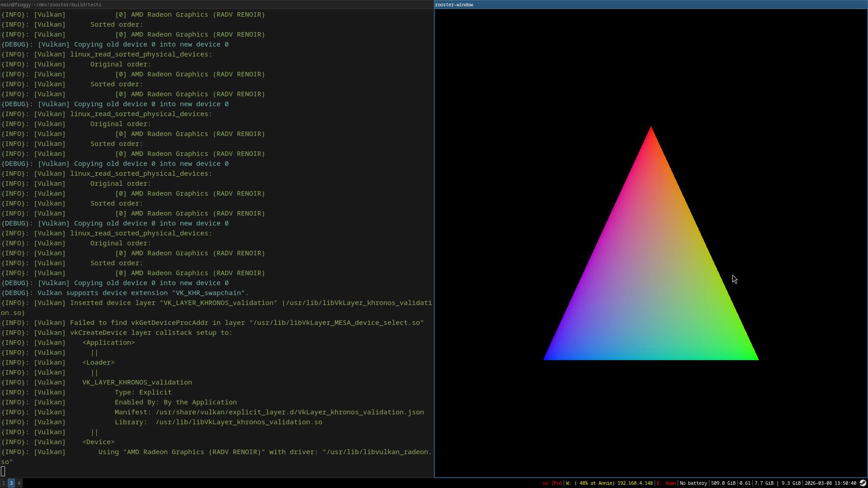Click the terminal cursor block at bottom
The width and height of the screenshot is (868, 488).
coord(3,471)
